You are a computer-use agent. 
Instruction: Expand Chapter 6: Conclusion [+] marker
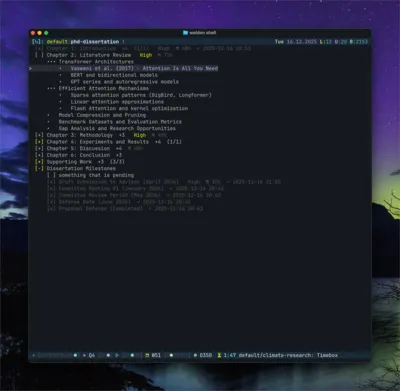pos(39,155)
